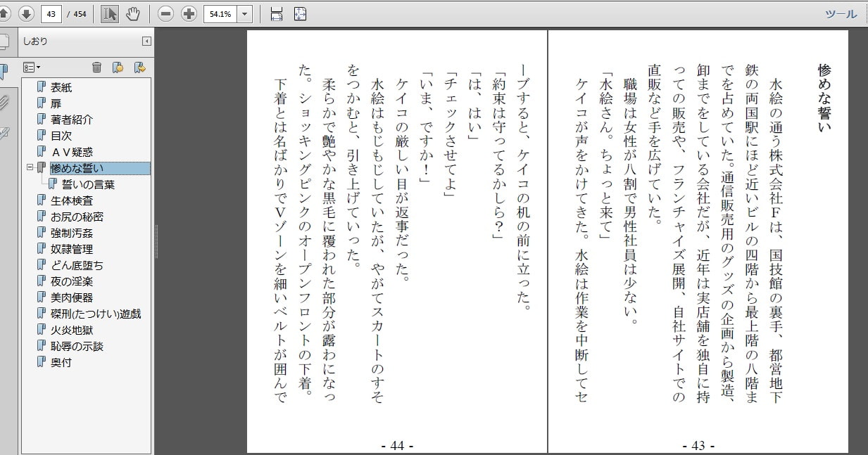Image resolution: width=868 pixels, height=455 pixels.
Task: Open the 著者紹介 bookmark
Action: (71, 120)
